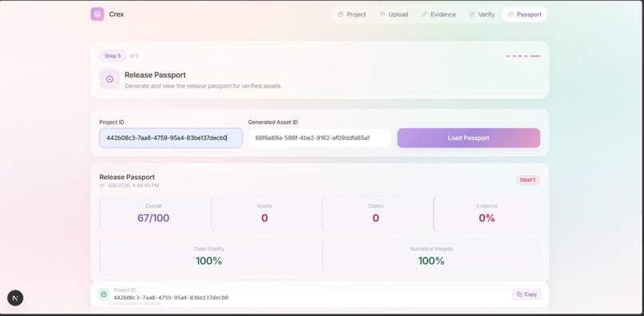644x316 pixels.
Task: Click the Numerical Integrity 100% card
Action: coord(431,256)
